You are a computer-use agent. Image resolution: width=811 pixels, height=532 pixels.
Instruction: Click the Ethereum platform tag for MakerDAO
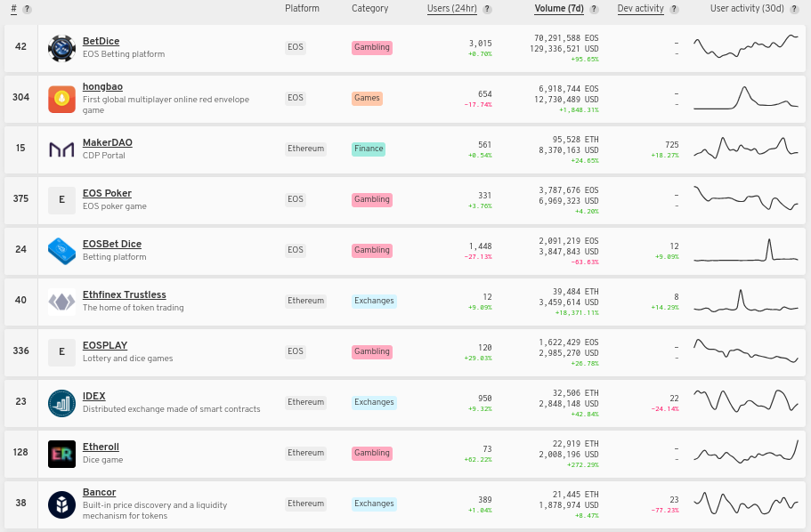coord(305,149)
